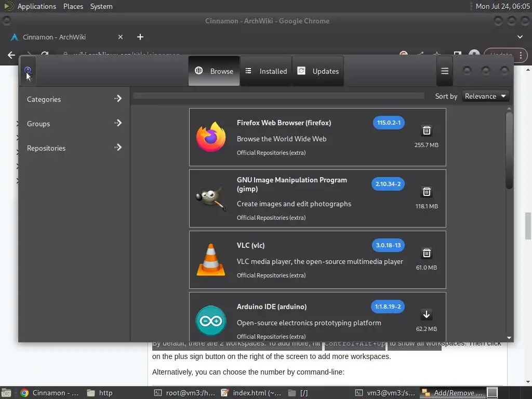Image resolution: width=532 pixels, height=399 pixels.
Task: Click the Firefox application icon
Action: pyautogui.click(x=211, y=137)
